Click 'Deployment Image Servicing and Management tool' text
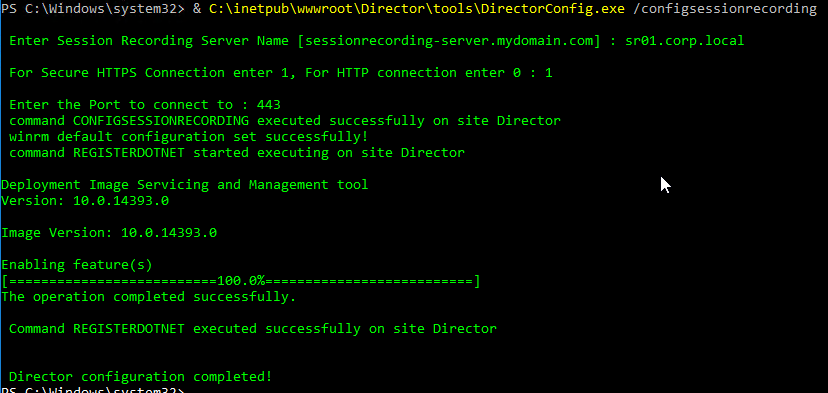The height and width of the screenshot is (393, 828). point(185,185)
